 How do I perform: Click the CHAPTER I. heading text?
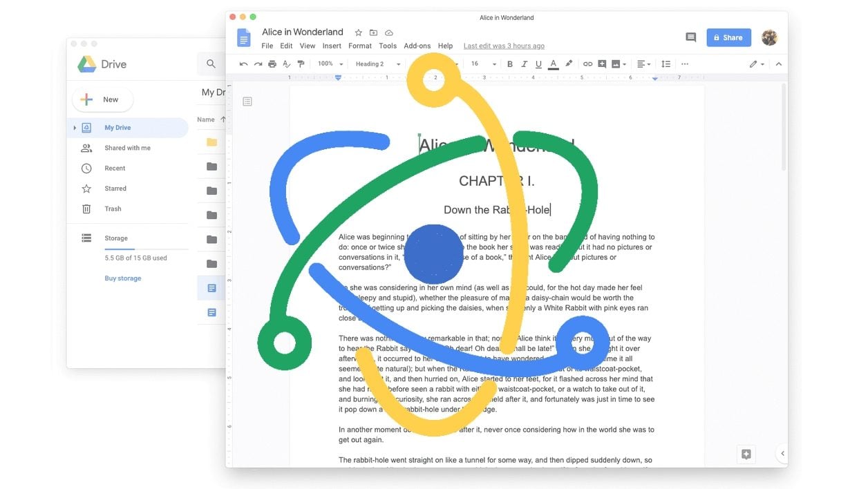pos(497,181)
